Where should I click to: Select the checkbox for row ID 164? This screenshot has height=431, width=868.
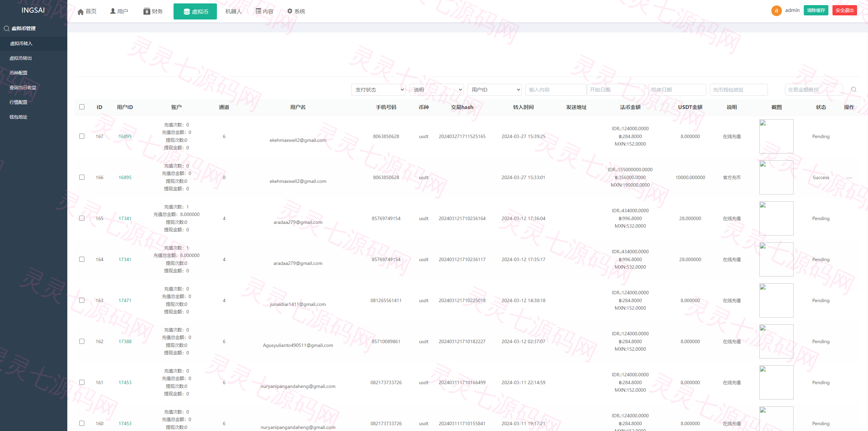(x=82, y=259)
